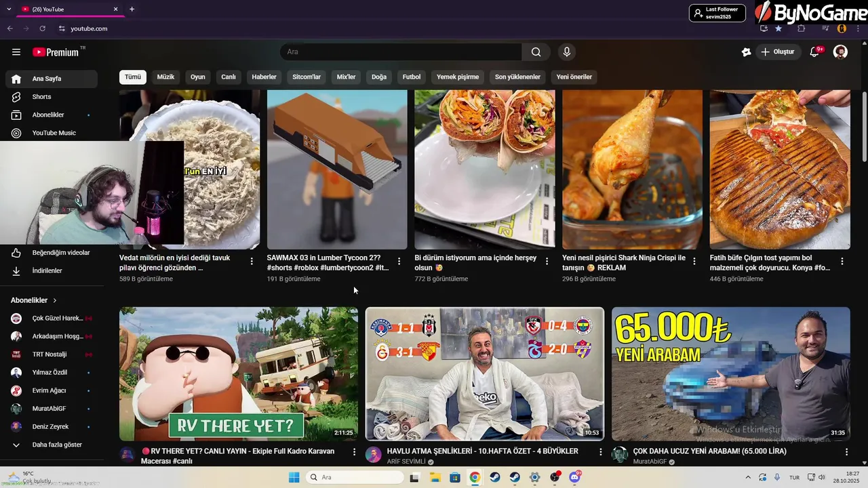
Task: Open notifications bell with 9+ badge
Action: 816,52
